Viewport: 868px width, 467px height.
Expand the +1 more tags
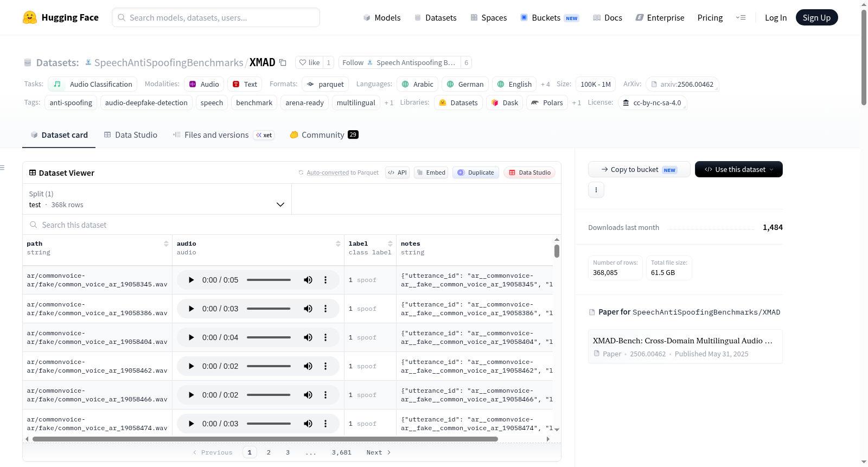(388, 103)
